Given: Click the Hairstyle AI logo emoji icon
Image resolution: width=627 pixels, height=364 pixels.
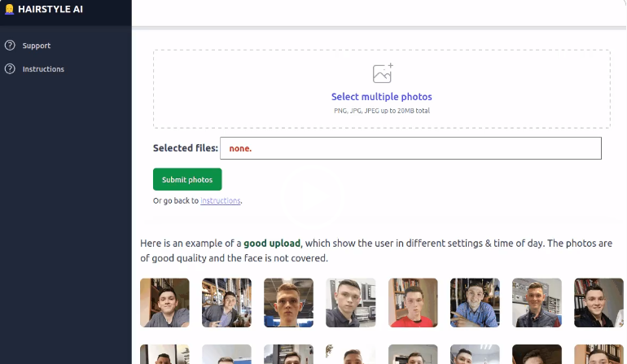Looking at the screenshot, I should coord(10,9).
